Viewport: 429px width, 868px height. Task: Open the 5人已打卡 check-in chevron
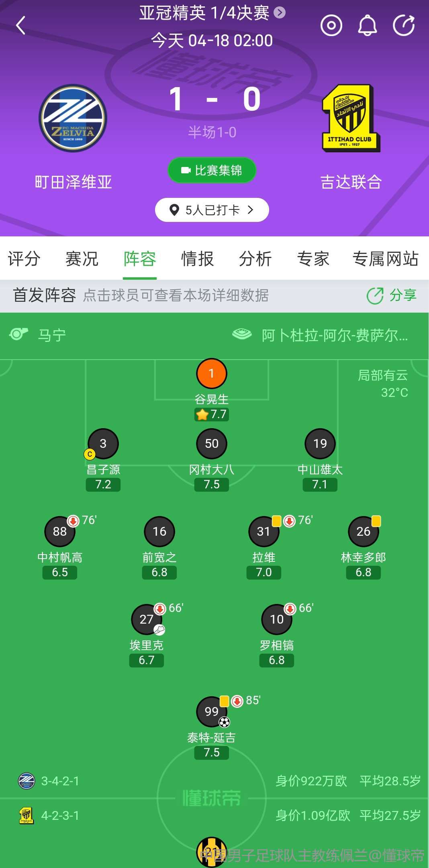click(250, 209)
